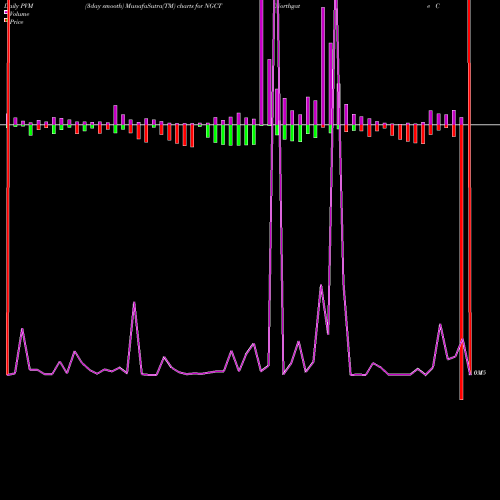Click the 'MunafaSutra(TM) charts for NGCT' title
The width and height of the screenshot is (500, 500).
(173, 6)
